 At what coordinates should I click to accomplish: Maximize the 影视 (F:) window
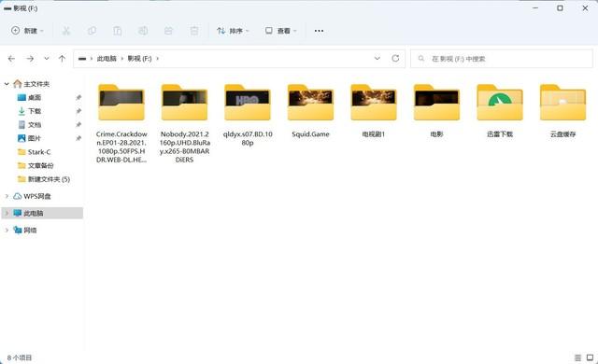coord(560,8)
